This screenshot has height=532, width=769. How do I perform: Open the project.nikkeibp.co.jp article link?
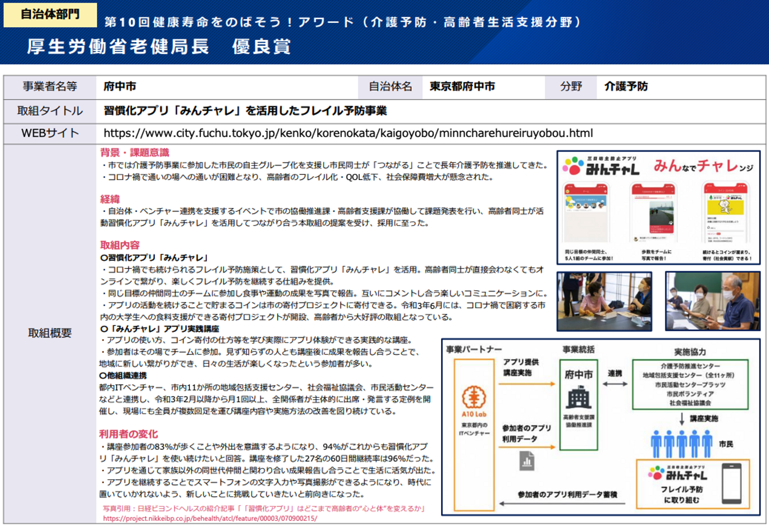pos(210,518)
